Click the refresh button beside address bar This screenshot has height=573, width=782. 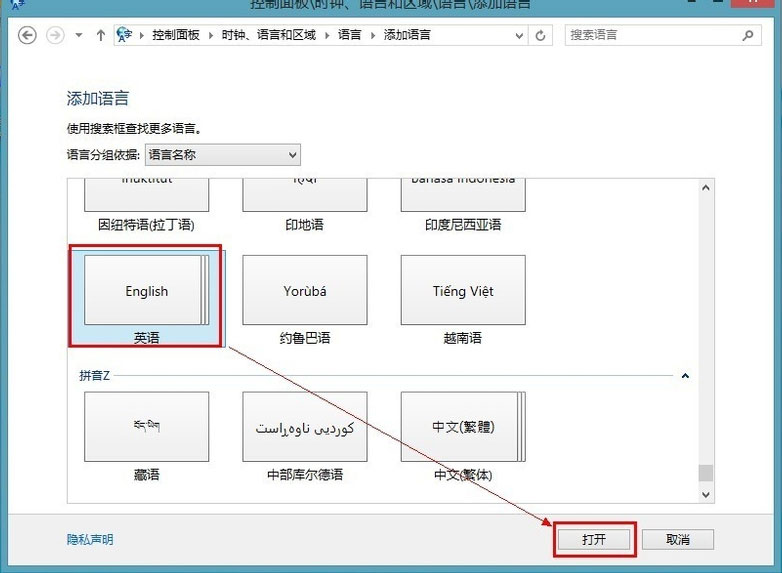tap(541, 35)
